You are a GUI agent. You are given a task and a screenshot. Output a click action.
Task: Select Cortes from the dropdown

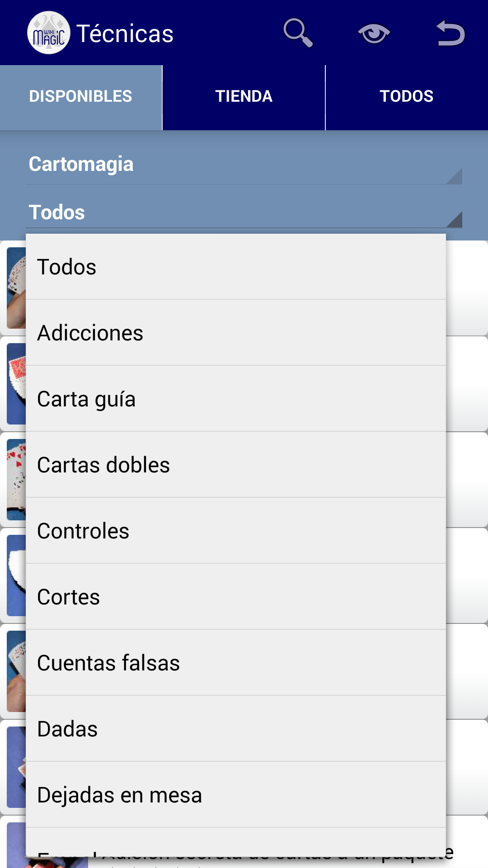236,597
